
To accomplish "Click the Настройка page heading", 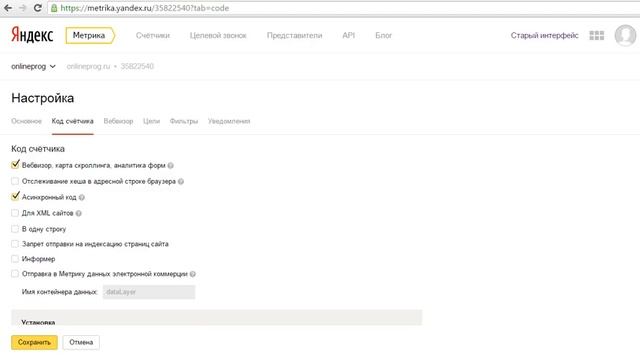I will coord(42,98).
